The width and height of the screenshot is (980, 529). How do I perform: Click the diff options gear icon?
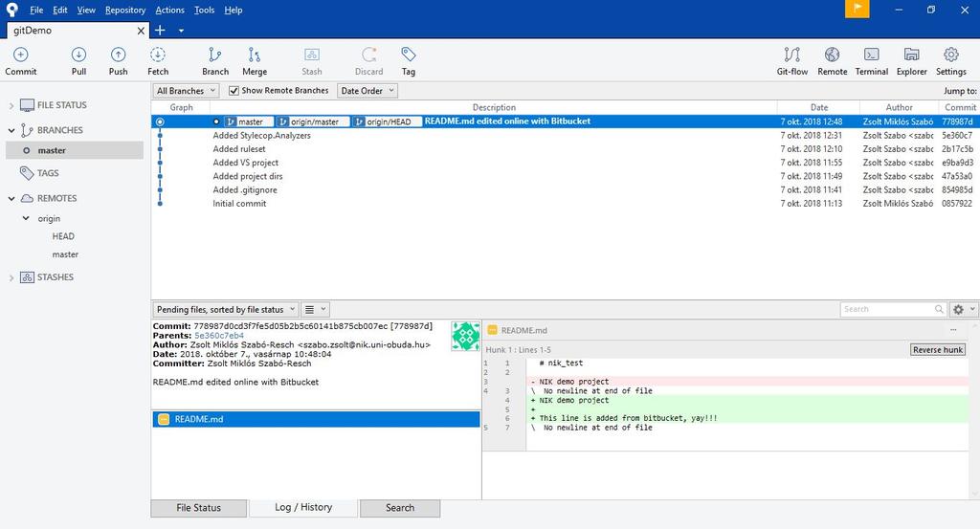(x=958, y=309)
